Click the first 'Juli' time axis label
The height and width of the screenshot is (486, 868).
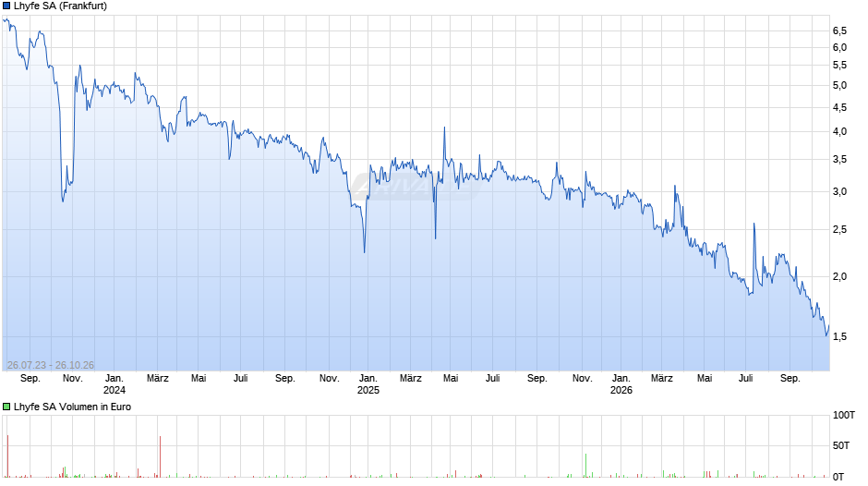[241, 379]
